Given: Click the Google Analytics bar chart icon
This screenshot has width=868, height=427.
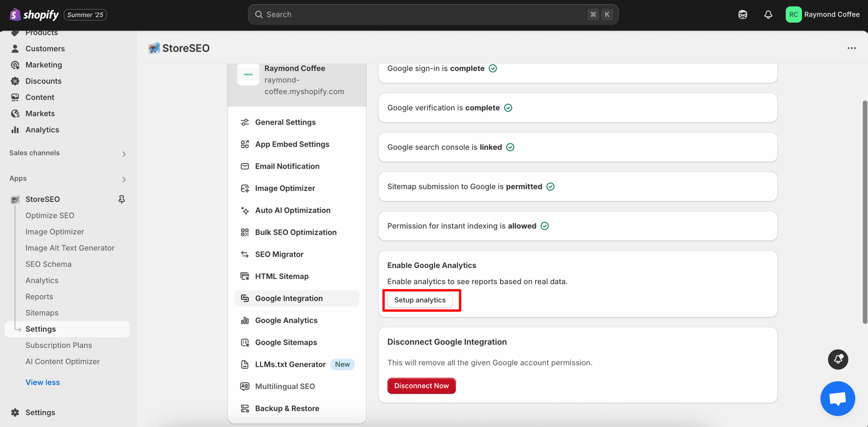Looking at the screenshot, I should pos(245,321).
